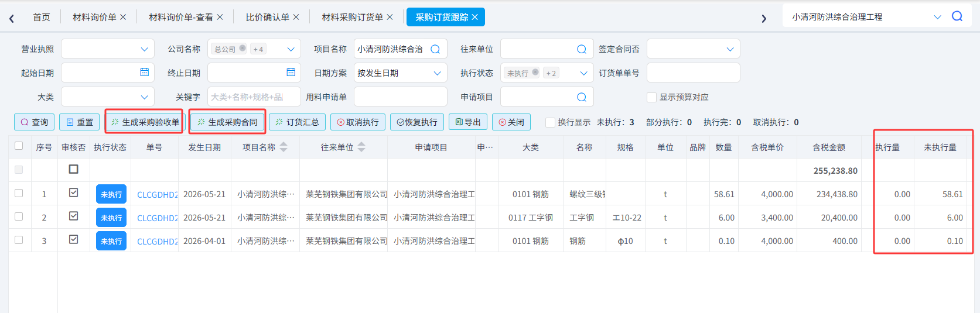Click the 重置 button
The image size is (980, 313).
(x=80, y=122)
